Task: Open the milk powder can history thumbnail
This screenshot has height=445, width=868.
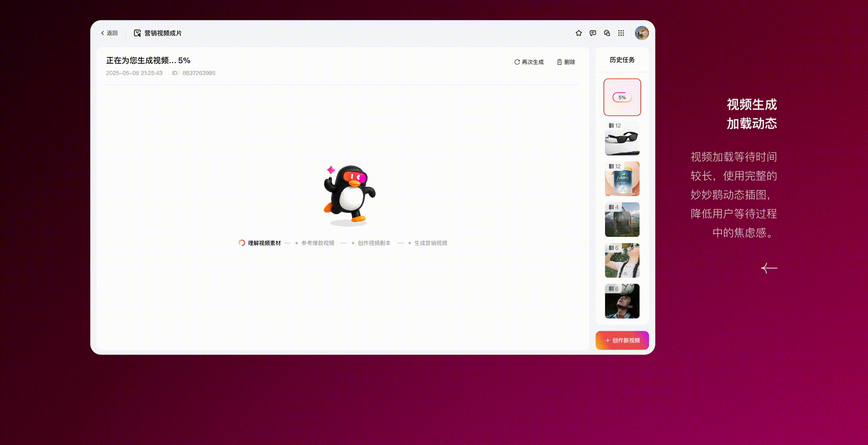Action: [x=622, y=179]
